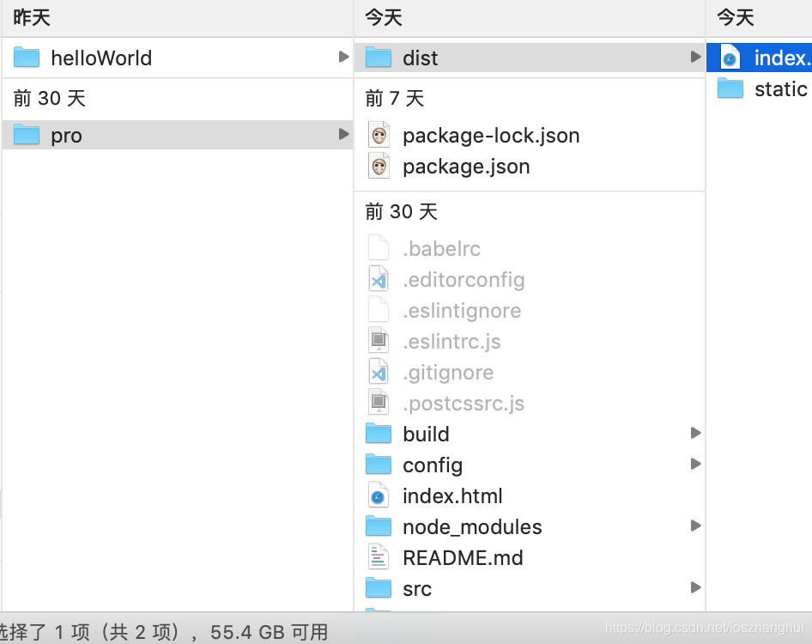The height and width of the screenshot is (644, 812).
Task: Select the build folder name
Action: tap(426, 434)
